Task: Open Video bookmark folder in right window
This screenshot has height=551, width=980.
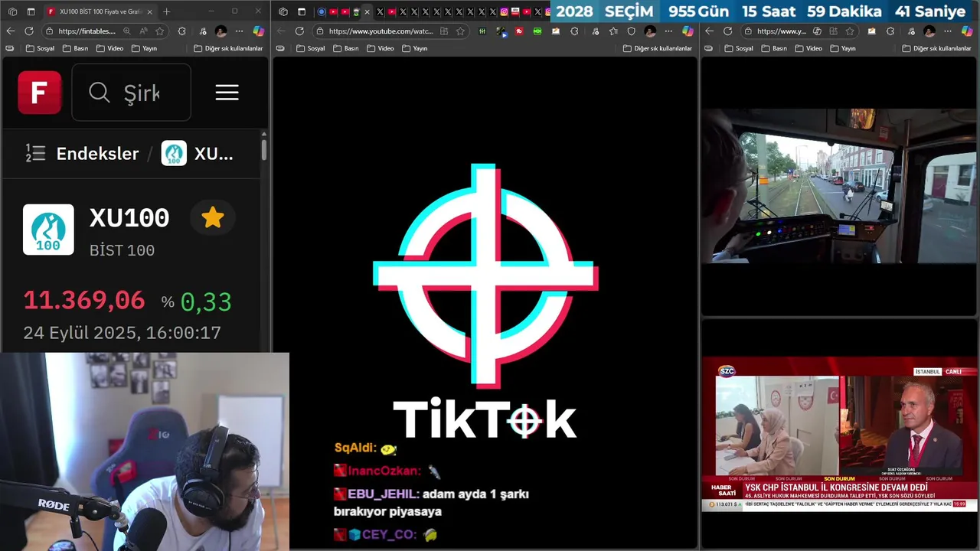Action: [808, 48]
